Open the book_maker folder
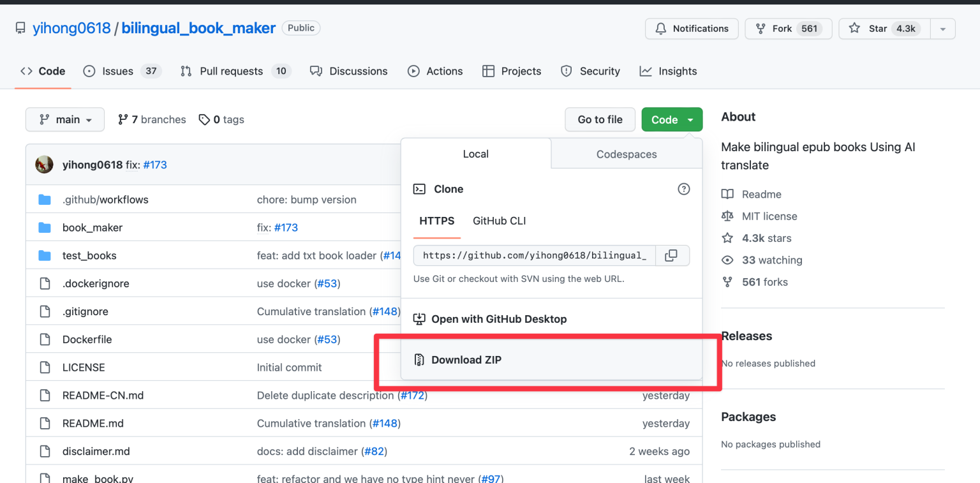 coord(93,228)
